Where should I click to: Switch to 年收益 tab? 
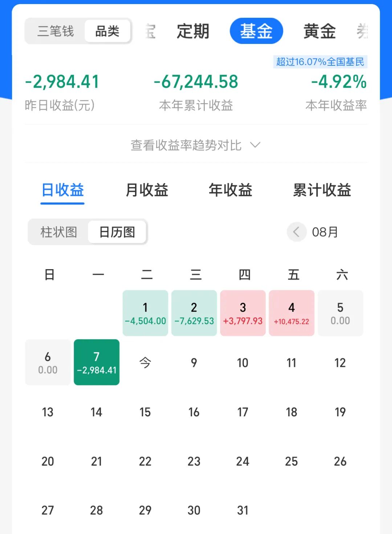[230, 190]
